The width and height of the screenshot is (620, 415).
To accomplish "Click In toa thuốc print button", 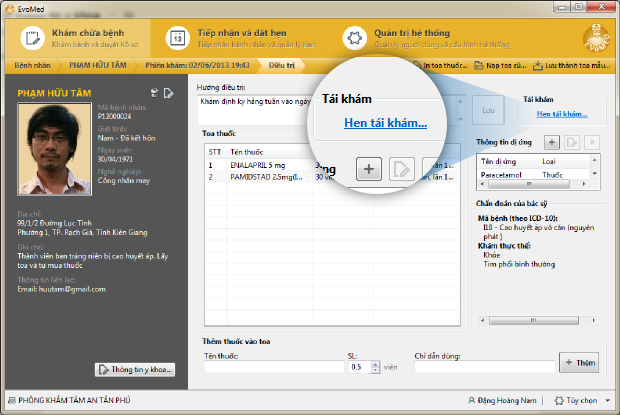I will point(440,65).
